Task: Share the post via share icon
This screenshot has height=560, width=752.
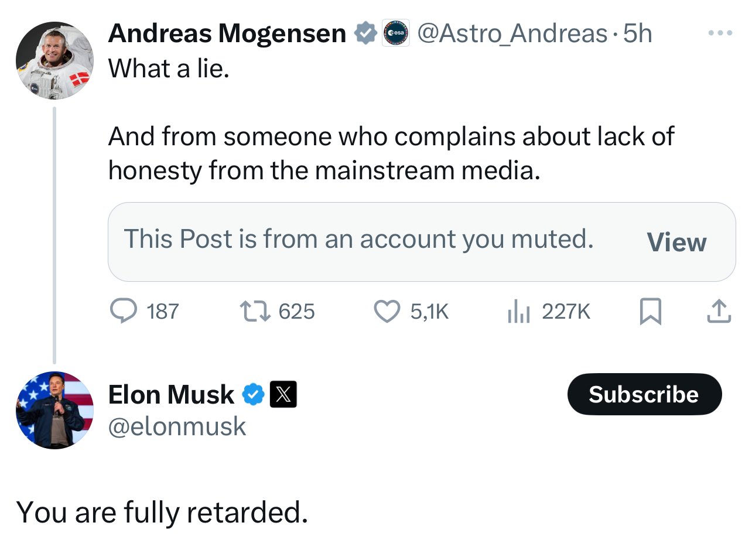Action: coord(719,311)
